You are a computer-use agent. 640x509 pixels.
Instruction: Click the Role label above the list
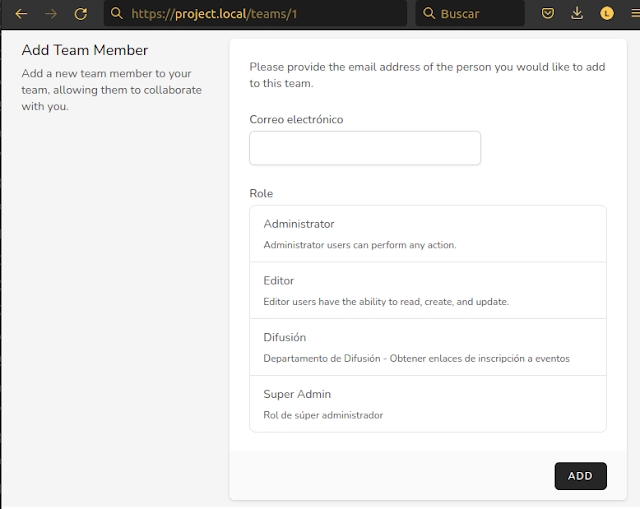point(261,193)
